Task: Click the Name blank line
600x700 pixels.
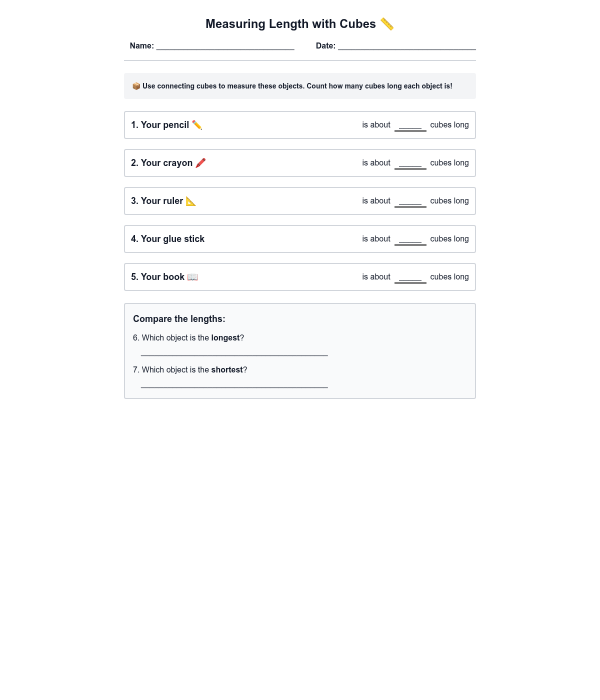Action: pyautogui.click(x=225, y=46)
